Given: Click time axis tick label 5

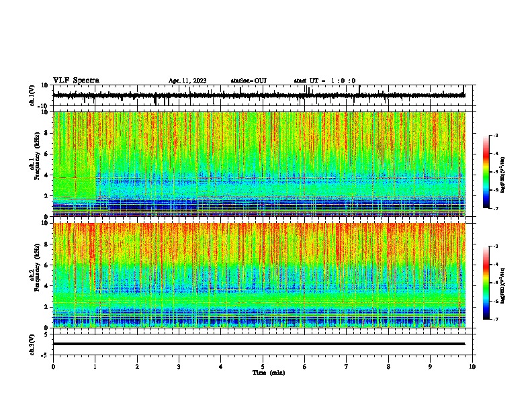Looking at the screenshot, I should (x=263, y=367).
